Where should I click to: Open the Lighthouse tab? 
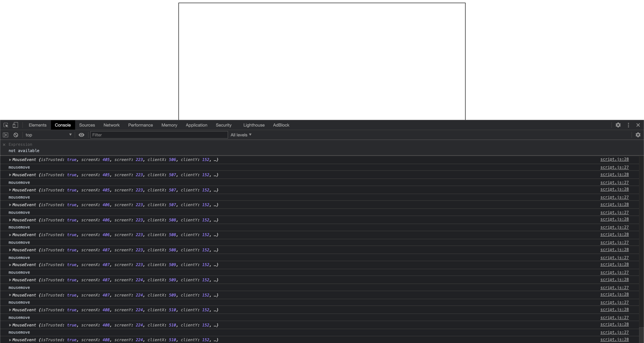point(254,125)
